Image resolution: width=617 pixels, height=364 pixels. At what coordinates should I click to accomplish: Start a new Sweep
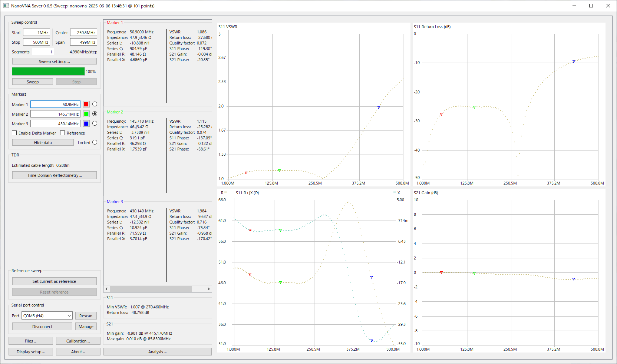tap(33, 82)
